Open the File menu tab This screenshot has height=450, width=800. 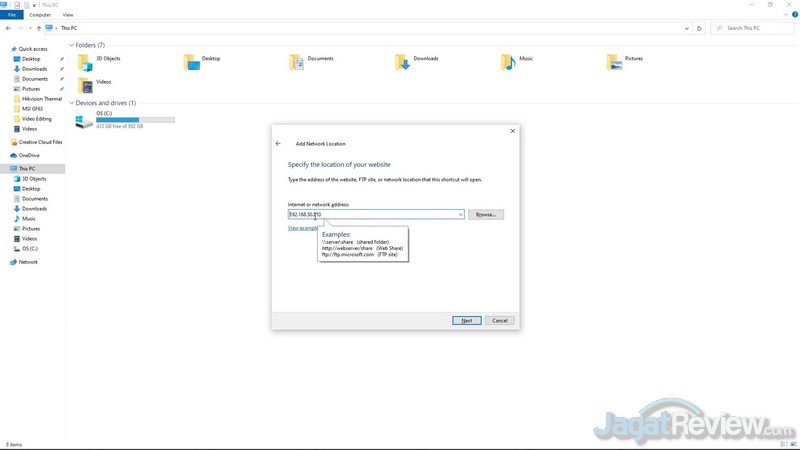coord(12,15)
